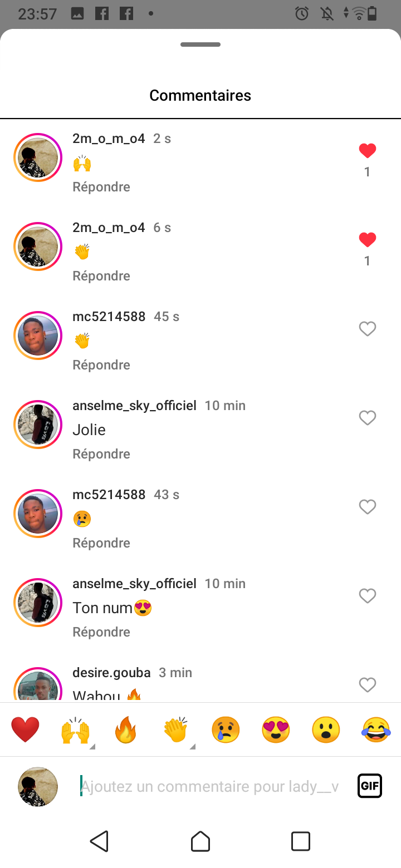
Task: Focus the add comment text field
Action: [x=209, y=786]
